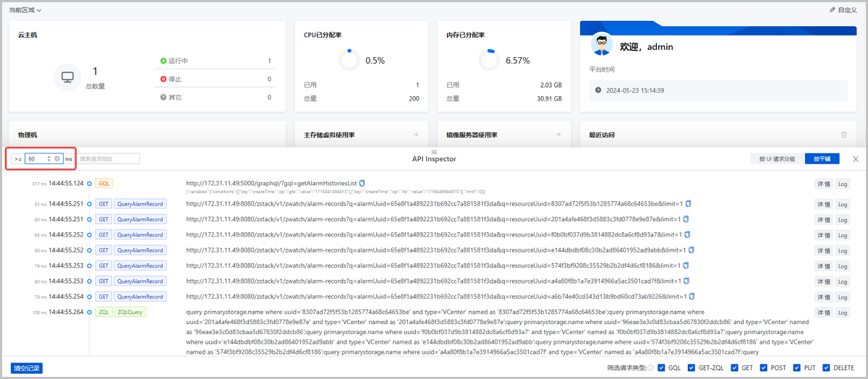The height and width of the screenshot is (379, 868).
Task: Disable the DELETE request type checkbox
Action: (827, 368)
